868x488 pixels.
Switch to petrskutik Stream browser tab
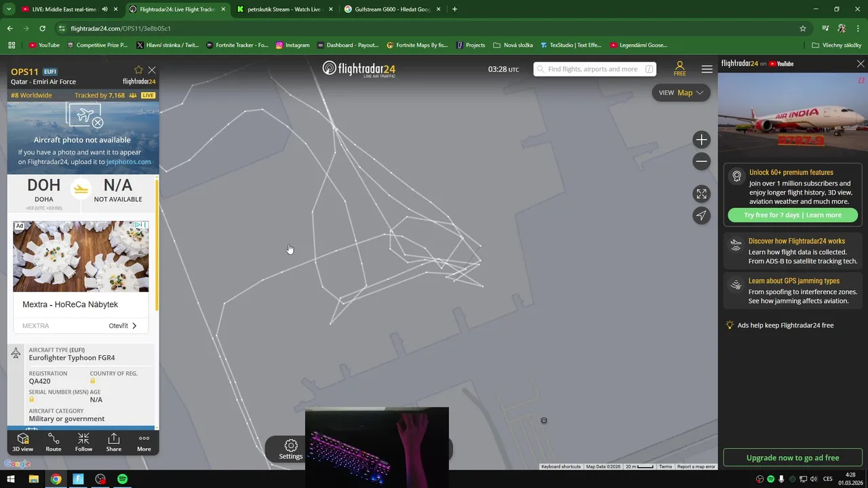[x=283, y=9]
